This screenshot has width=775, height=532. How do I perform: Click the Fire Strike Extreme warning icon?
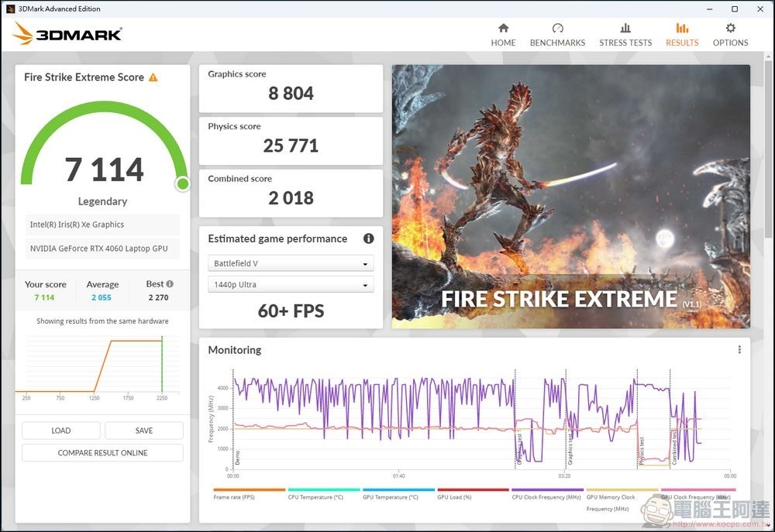153,77
